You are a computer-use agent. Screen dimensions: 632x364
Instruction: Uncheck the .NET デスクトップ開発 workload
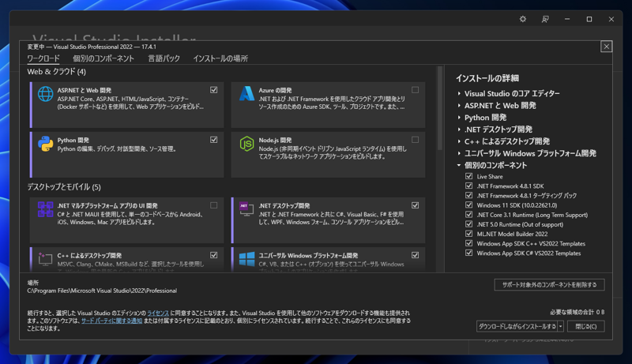[416, 205]
